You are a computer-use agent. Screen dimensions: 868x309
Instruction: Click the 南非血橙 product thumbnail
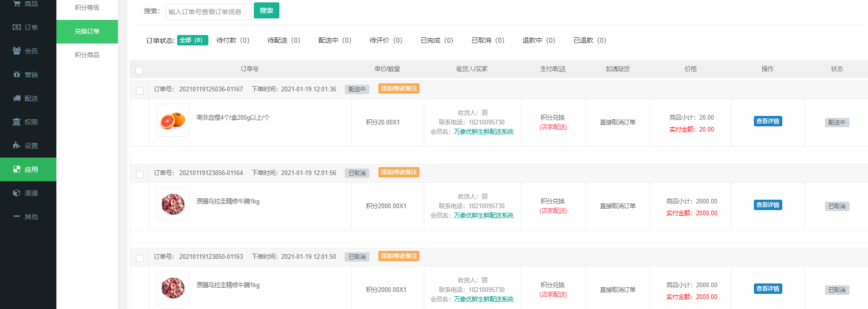[x=173, y=120]
